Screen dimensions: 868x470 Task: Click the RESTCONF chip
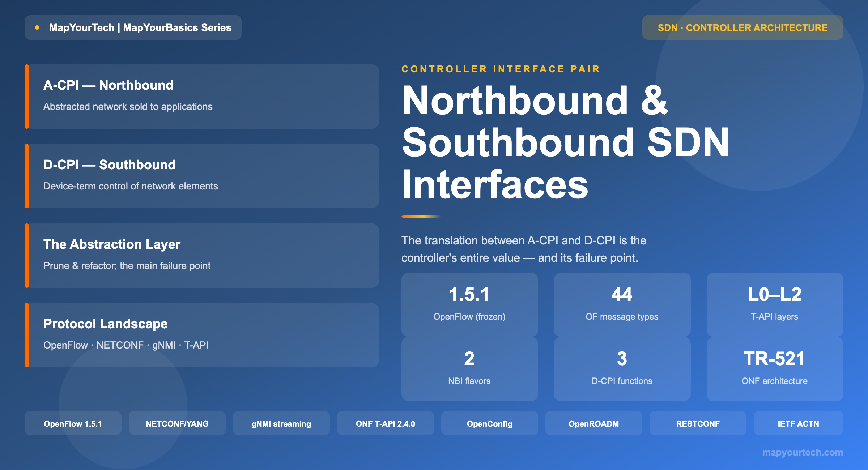click(x=698, y=423)
